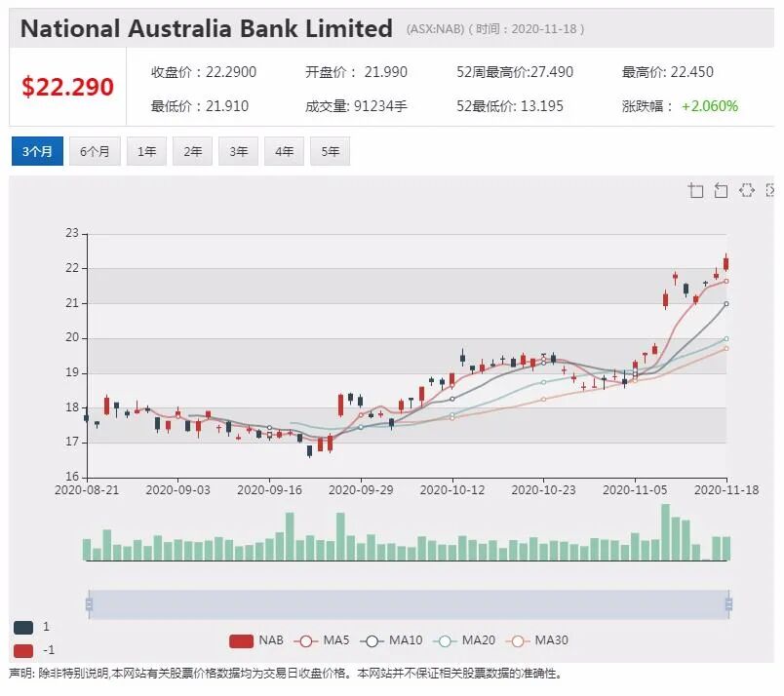The width and height of the screenshot is (784, 696).
Task: Click the right handle of data zoom slider
Action: pyautogui.click(x=728, y=604)
